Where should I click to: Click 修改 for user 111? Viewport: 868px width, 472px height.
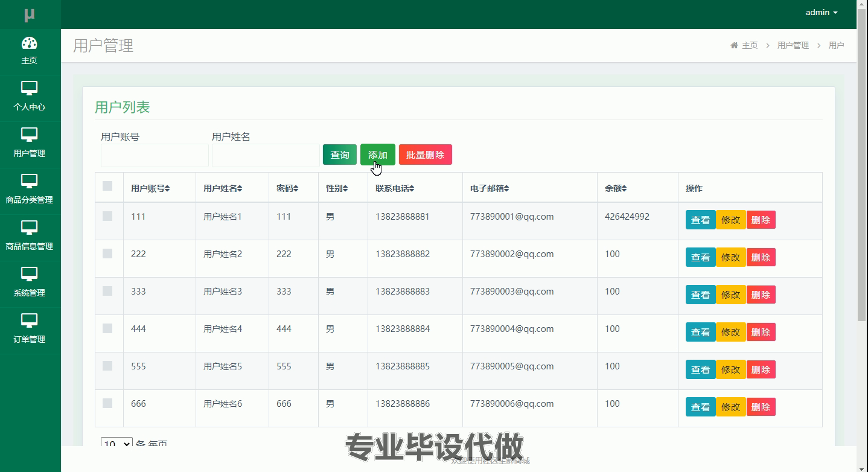click(731, 220)
